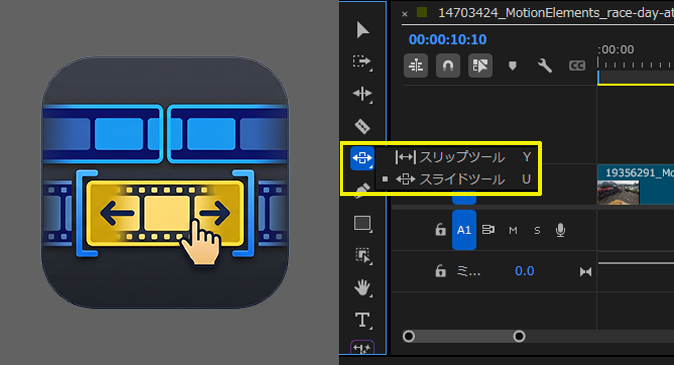Select the 19356291 clip thumbnail in timeline
The height and width of the screenshot is (365, 674).
click(x=618, y=192)
